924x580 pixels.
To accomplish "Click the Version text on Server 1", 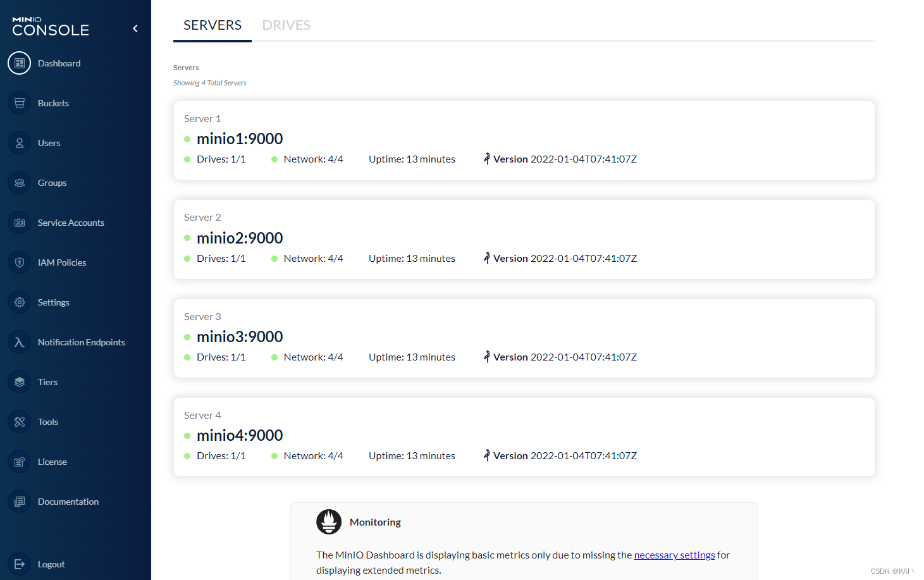I will [x=565, y=159].
